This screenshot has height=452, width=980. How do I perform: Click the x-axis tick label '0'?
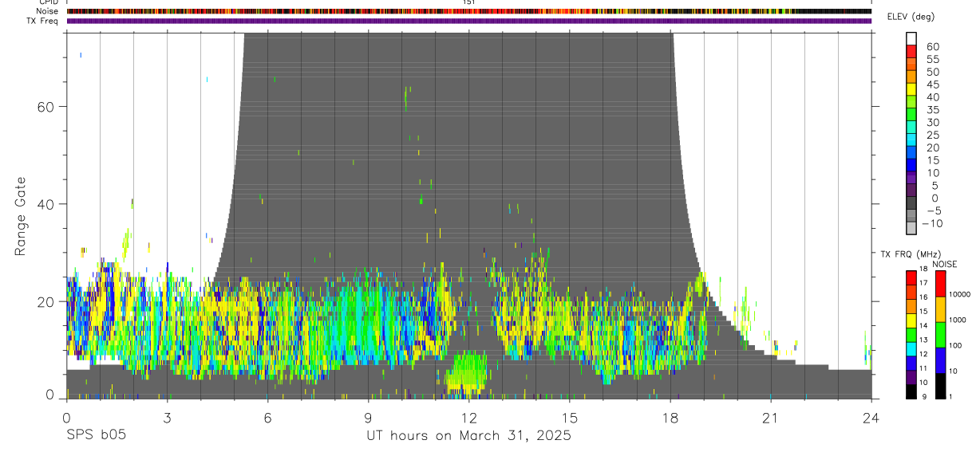pos(66,418)
